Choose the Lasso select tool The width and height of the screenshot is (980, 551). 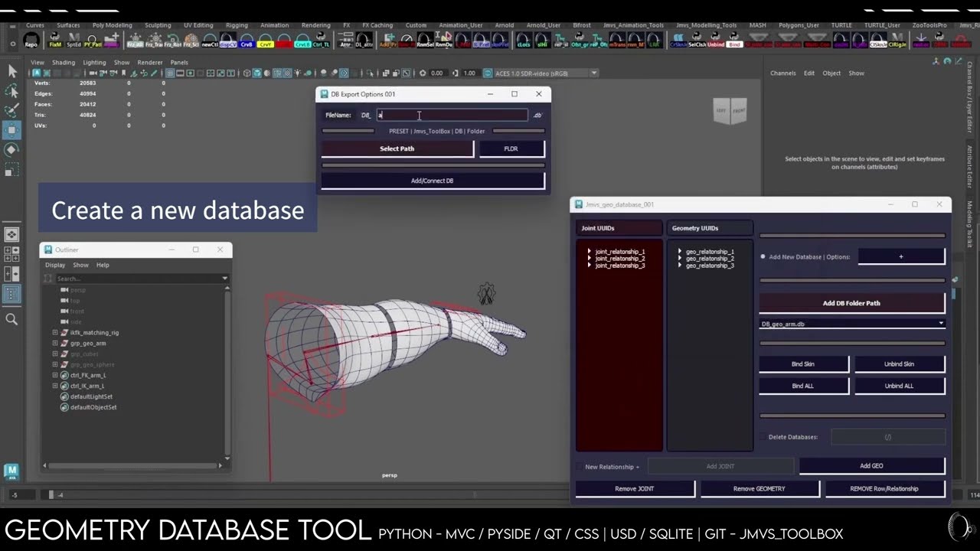point(11,91)
